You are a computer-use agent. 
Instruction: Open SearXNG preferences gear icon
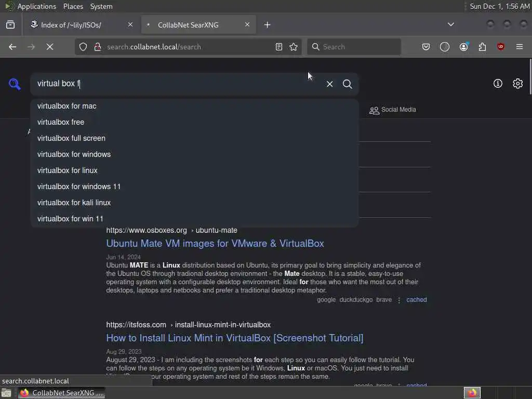[518, 84]
